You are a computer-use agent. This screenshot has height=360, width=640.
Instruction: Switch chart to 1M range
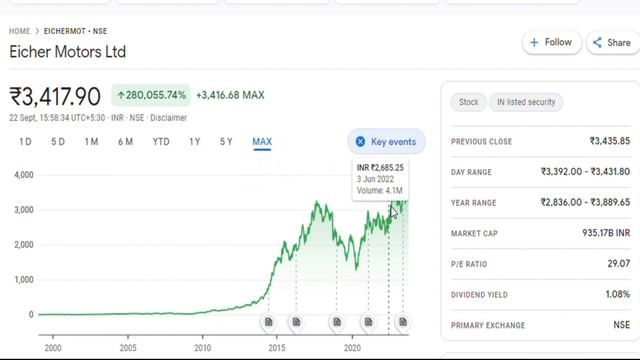click(x=91, y=142)
